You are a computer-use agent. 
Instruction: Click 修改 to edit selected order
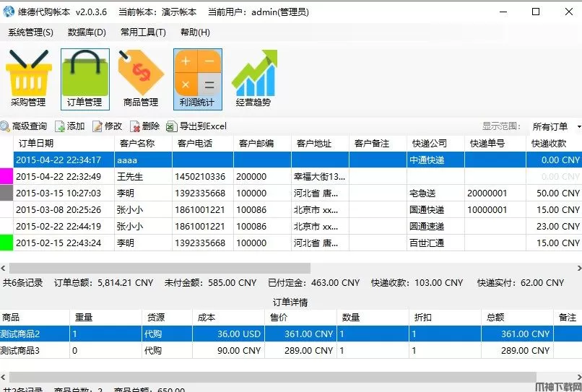107,126
